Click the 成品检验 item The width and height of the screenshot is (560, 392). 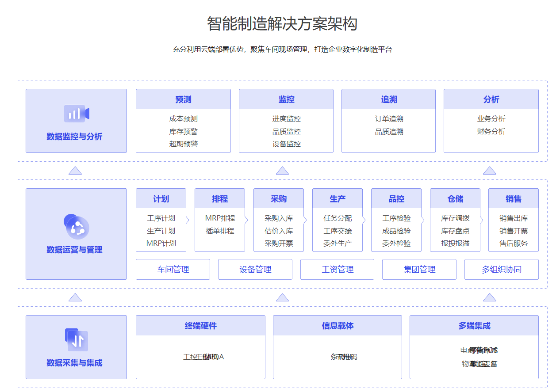(x=396, y=231)
